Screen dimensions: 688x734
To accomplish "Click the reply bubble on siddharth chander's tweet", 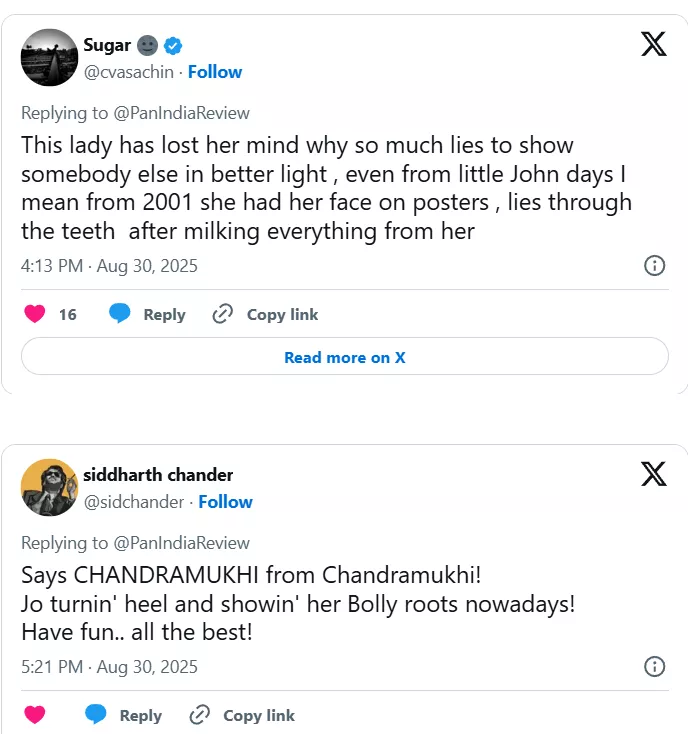I will 96,715.
